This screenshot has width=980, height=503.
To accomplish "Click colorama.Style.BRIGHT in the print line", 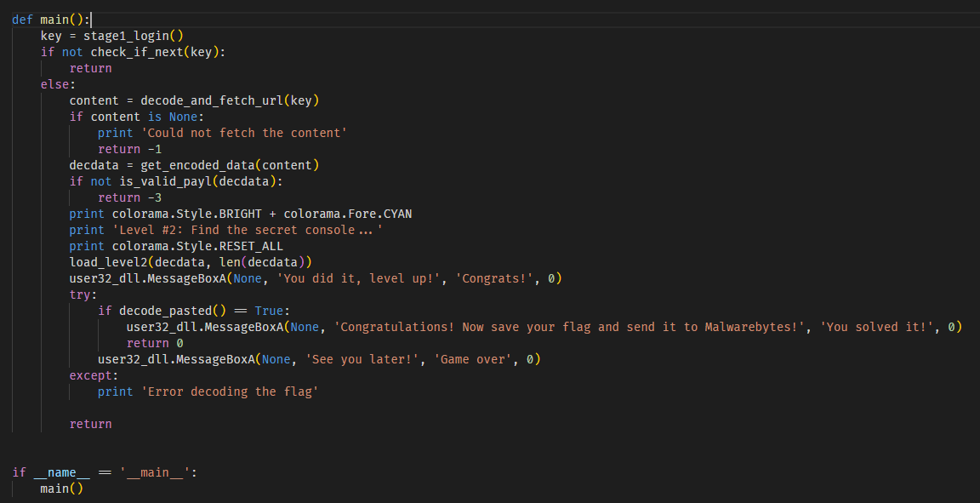I will (x=187, y=214).
